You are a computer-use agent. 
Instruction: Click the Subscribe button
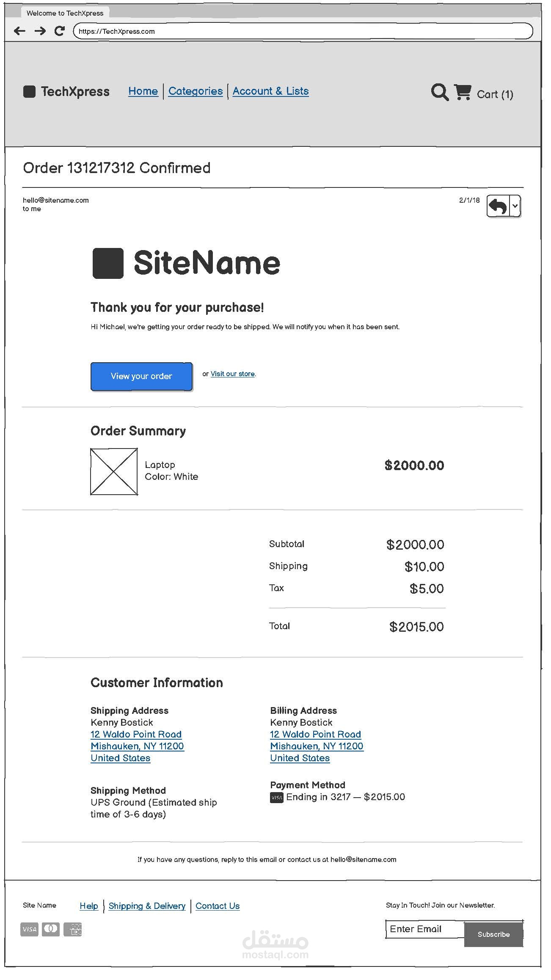click(x=493, y=934)
